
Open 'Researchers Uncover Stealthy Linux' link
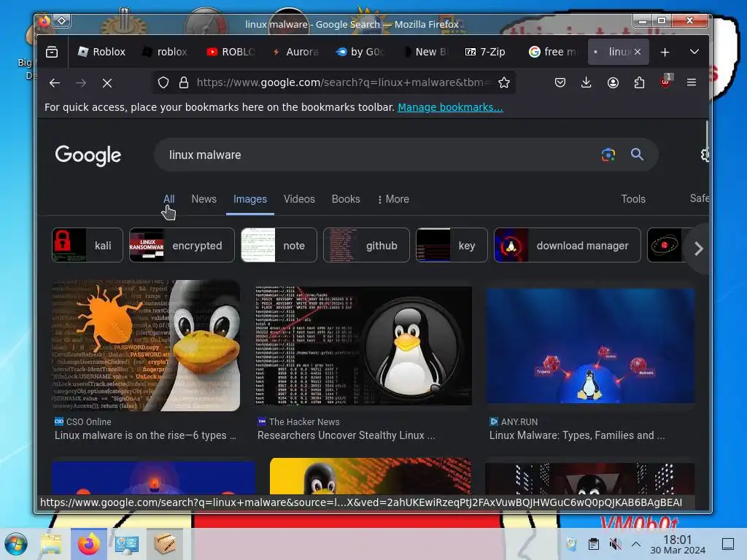pos(347,435)
